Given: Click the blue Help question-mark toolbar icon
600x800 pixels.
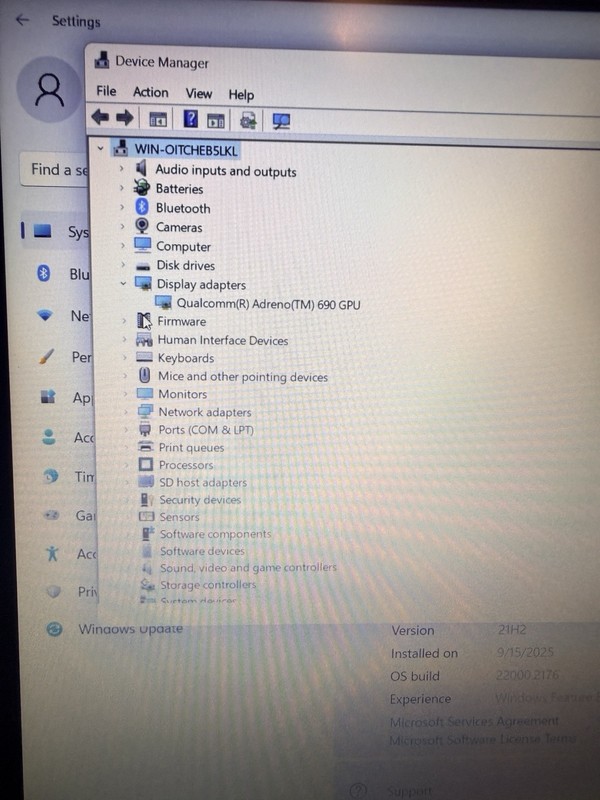Looking at the screenshot, I should (190, 119).
